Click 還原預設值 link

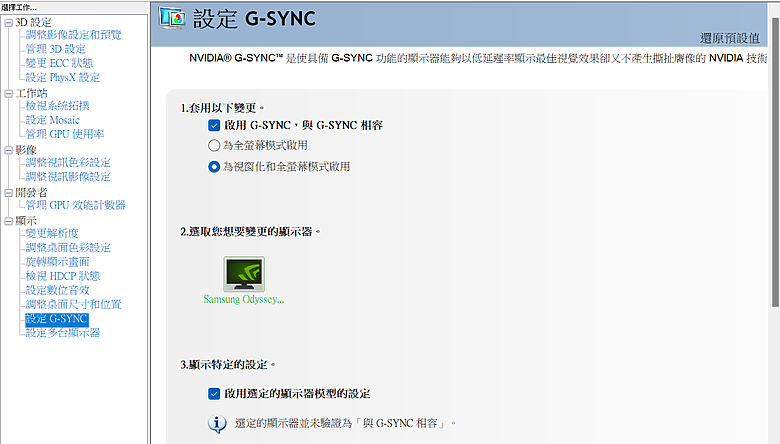tap(730, 38)
